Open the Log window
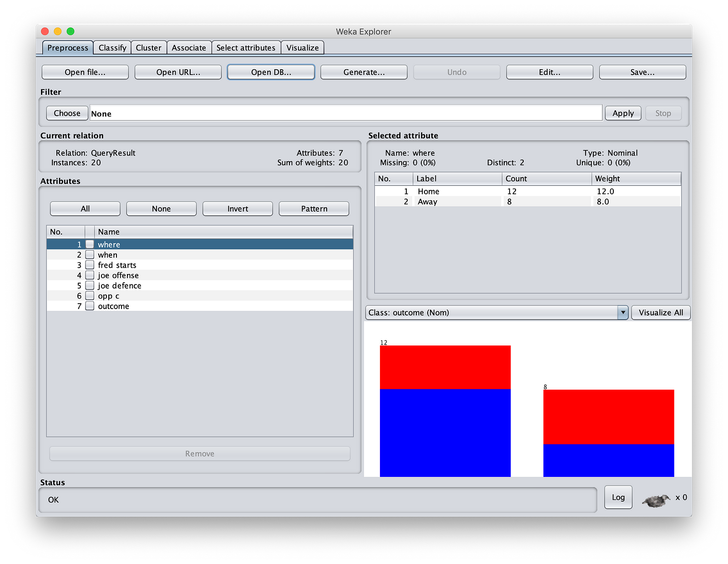The image size is (728, 564). (x=618, y=497)
